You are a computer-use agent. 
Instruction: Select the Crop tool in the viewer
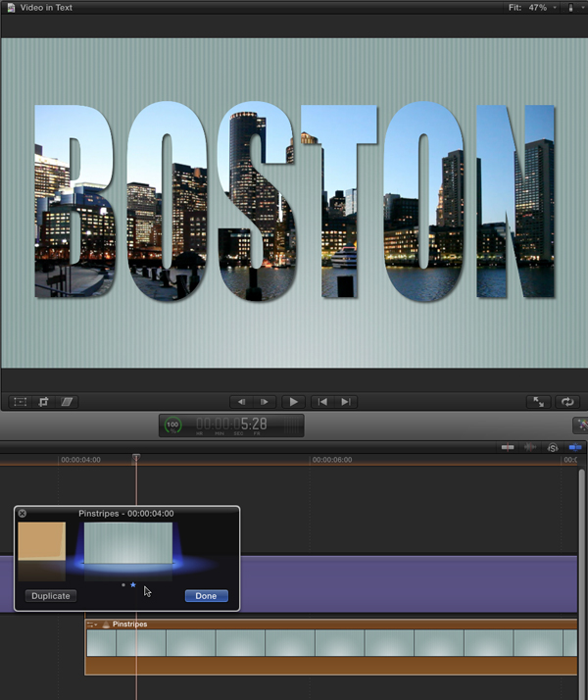[43, 402]
